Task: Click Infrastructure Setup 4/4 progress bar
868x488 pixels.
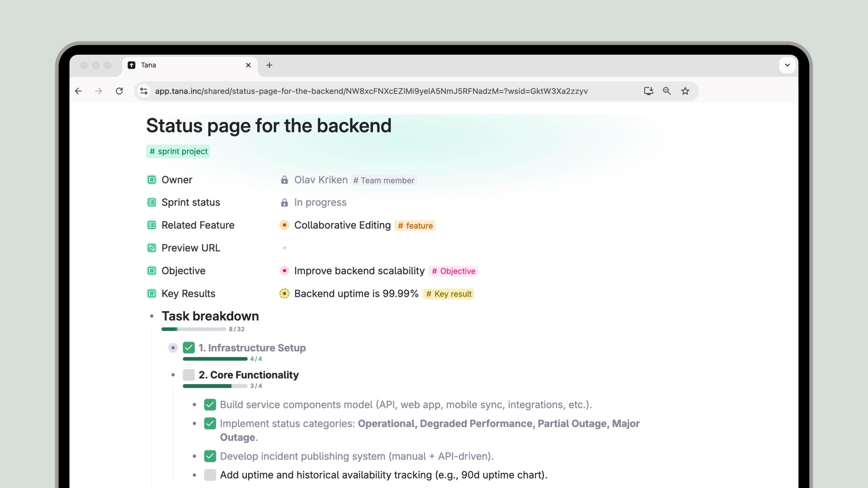Action: coord(215,359)
